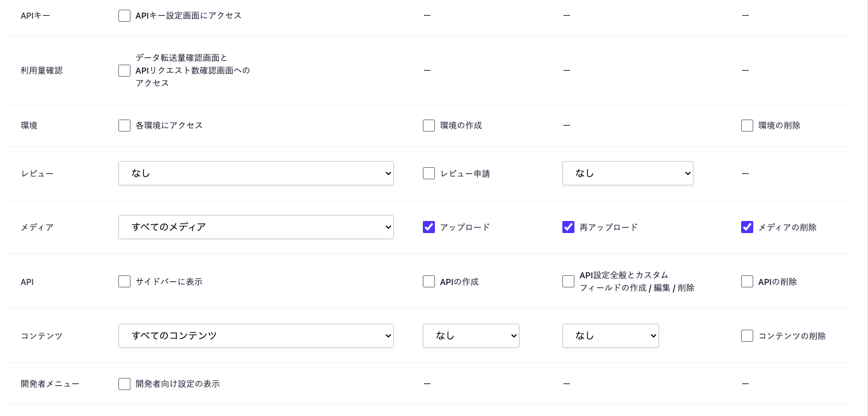
Task: Open なし dropdown directly beside すべてのコンテンツ
Action: coord(471,336)
